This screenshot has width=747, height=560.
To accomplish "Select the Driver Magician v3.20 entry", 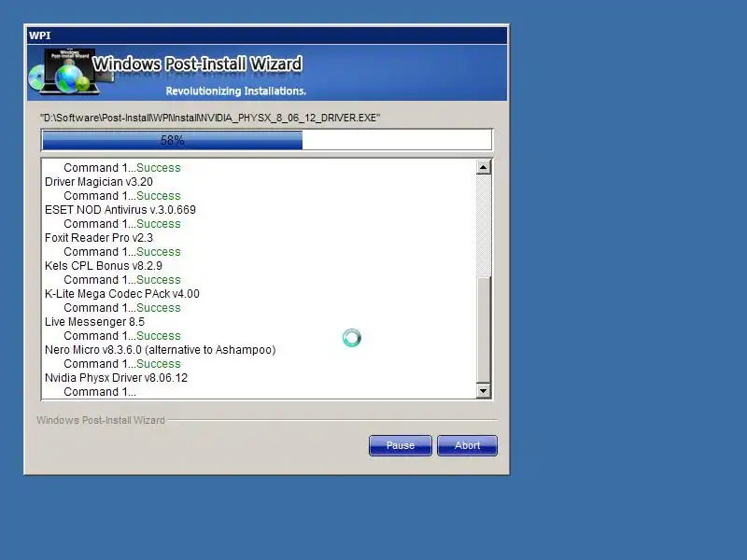I will coord(99,182).
